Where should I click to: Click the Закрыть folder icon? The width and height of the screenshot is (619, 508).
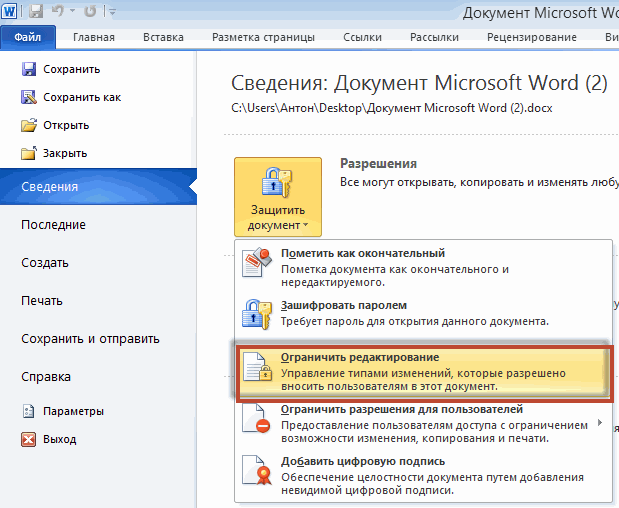[29, 153]
